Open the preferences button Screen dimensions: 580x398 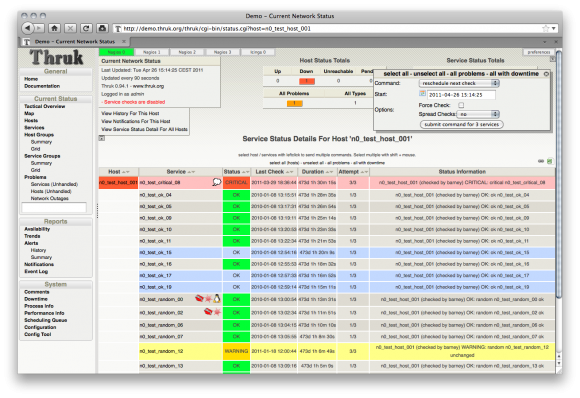tap(539, 52)
